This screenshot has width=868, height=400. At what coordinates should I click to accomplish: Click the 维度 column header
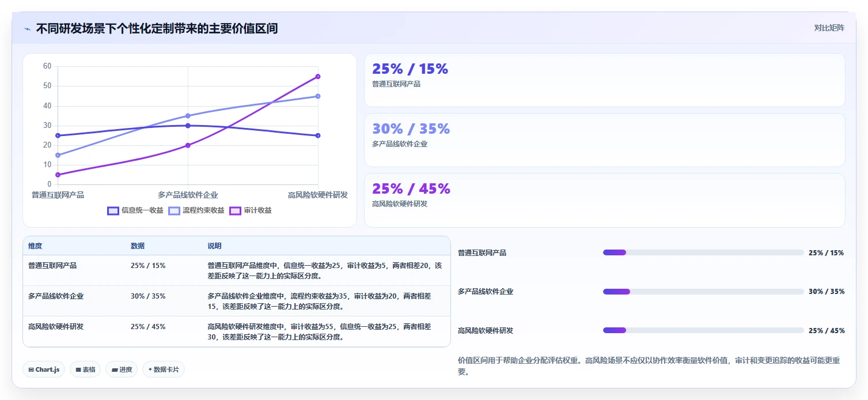(35, 246)
